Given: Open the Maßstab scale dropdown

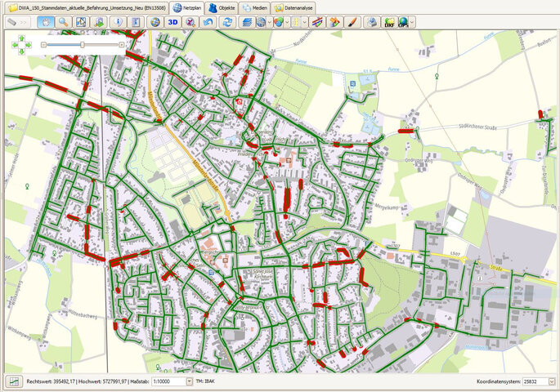Looking at the screenshot, I should click(190, 381).
